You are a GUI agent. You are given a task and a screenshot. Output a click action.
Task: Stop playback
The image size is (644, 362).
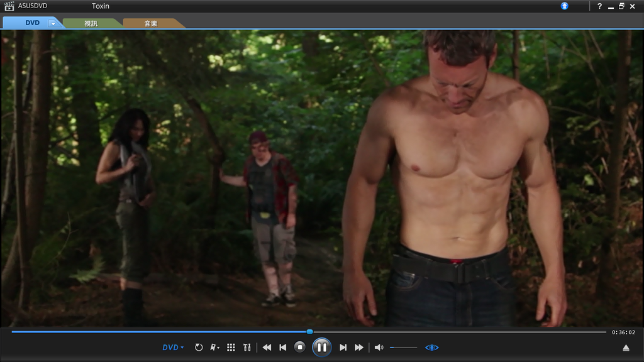[x=300, y=348]
